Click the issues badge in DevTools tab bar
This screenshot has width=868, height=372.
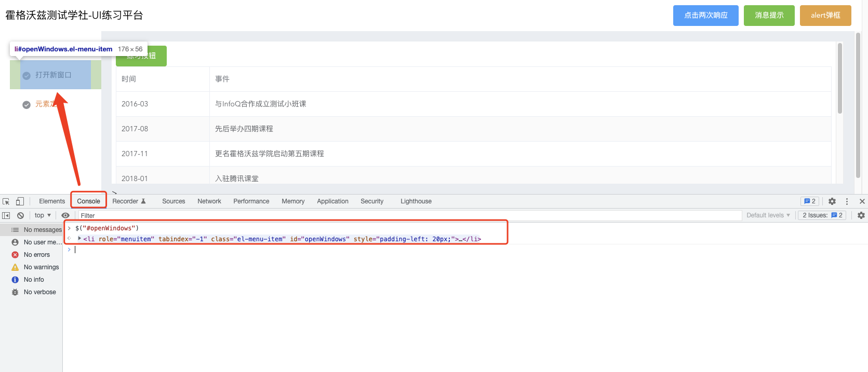[810, 201]
